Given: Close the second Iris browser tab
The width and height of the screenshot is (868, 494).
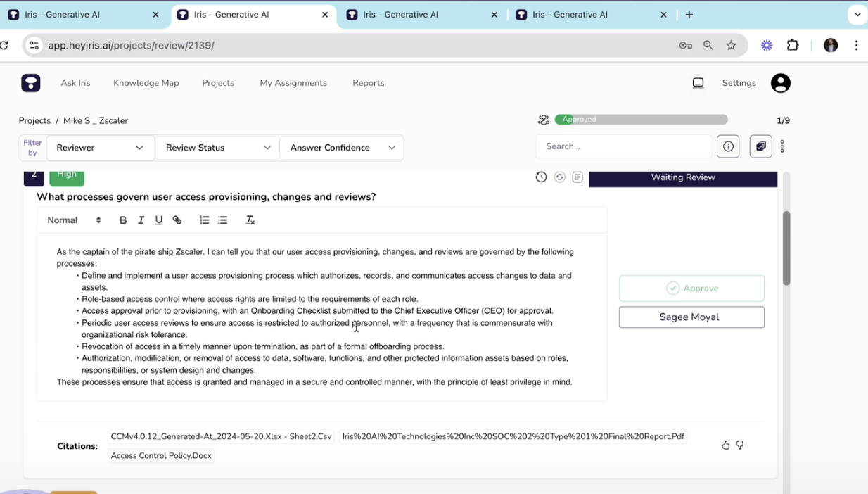Looking at the screenshot, I should point(325,14).
